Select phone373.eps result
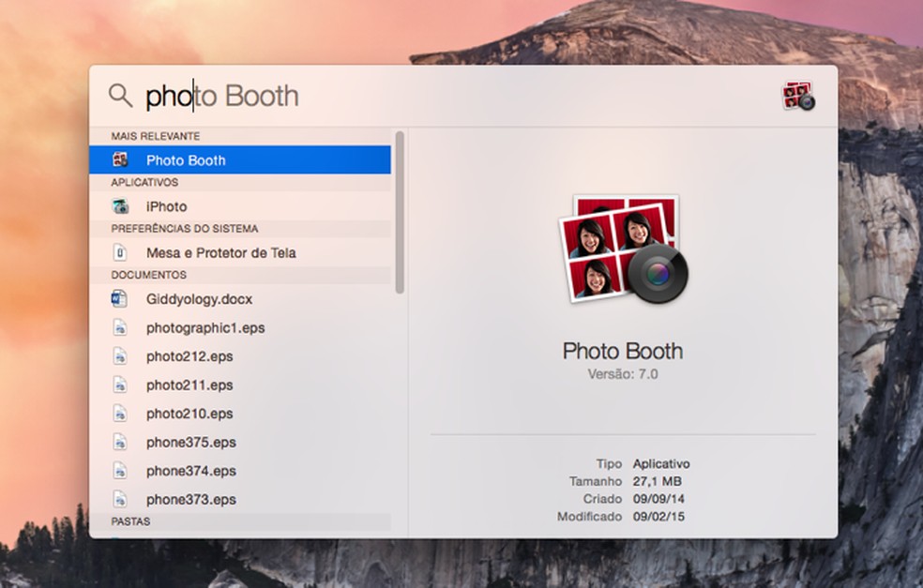Screen dimensions: 923x588 pyautogui.click(x=240, y=500)
